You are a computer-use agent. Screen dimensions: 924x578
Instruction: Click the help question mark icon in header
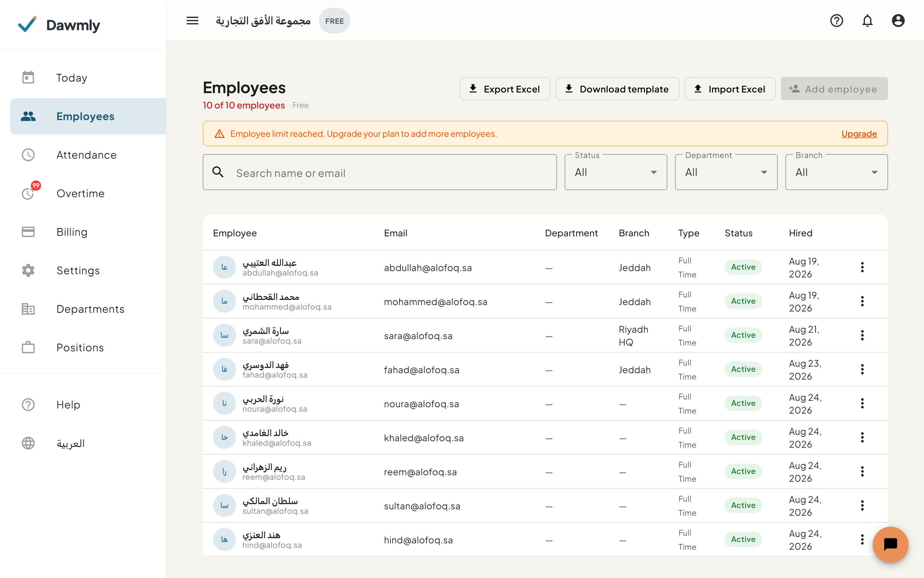tap(836, 21)
